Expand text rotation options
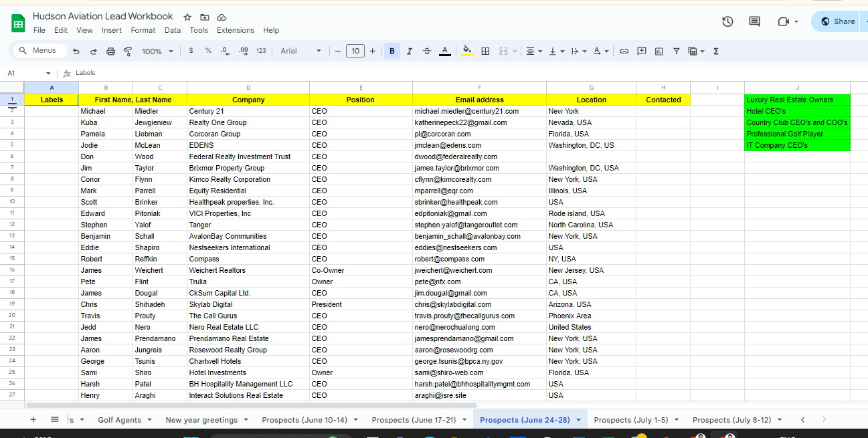The height and width of the screenshot is (438, 868). click(x=601, y=51)
